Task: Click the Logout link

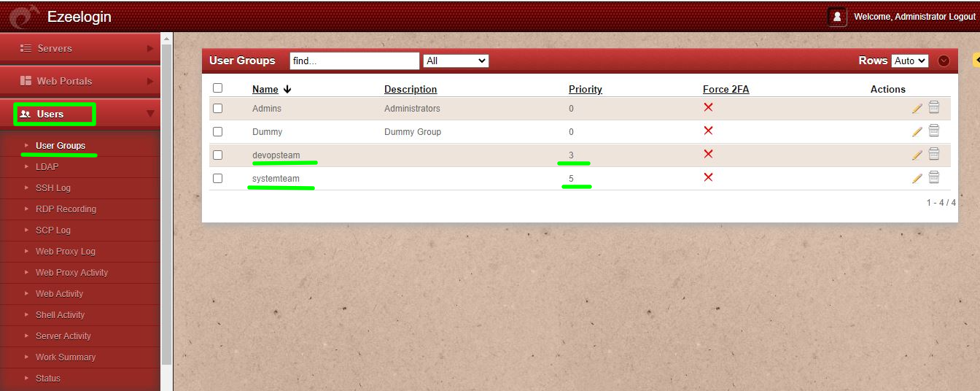Action: [962, 17]
